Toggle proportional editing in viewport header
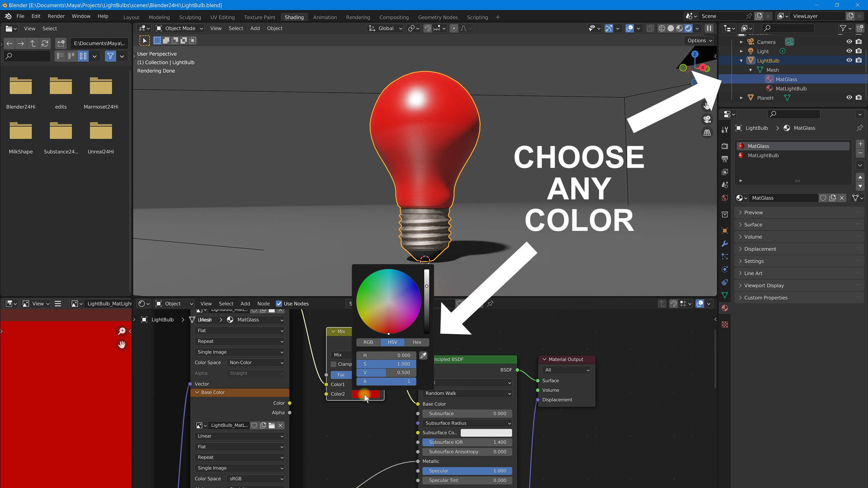Viewport: 868px width, 488px height. click(454, 28)
